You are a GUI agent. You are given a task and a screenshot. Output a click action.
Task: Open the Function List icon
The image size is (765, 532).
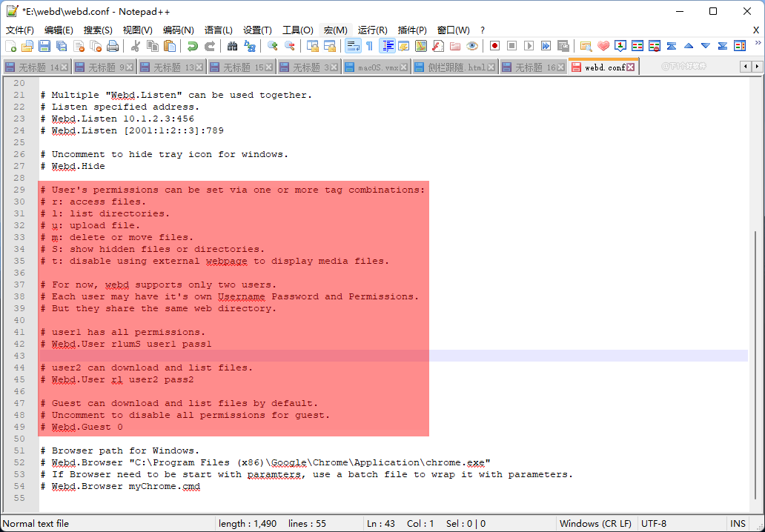pyautogui.click(x=438, y=47)
